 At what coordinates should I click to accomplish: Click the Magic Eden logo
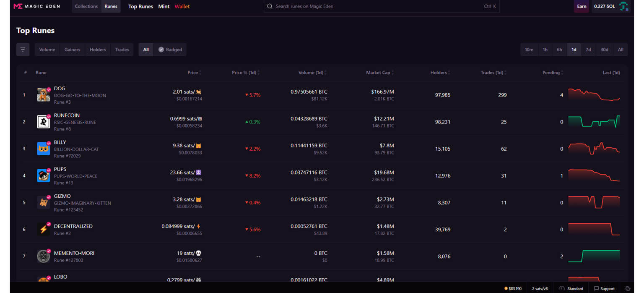pyautogui.click(x=37, y=6)
